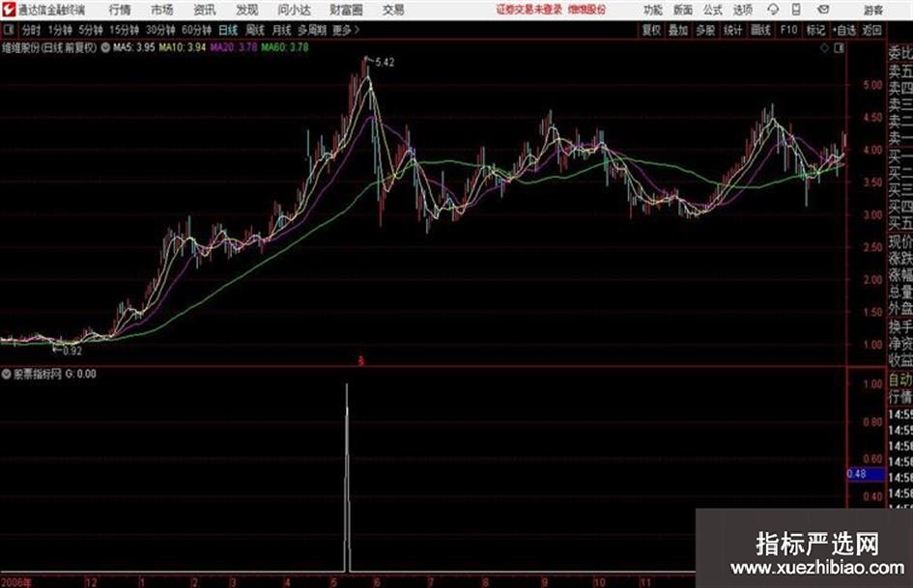Select the 多周期 multi-period tab

(312, 30)
